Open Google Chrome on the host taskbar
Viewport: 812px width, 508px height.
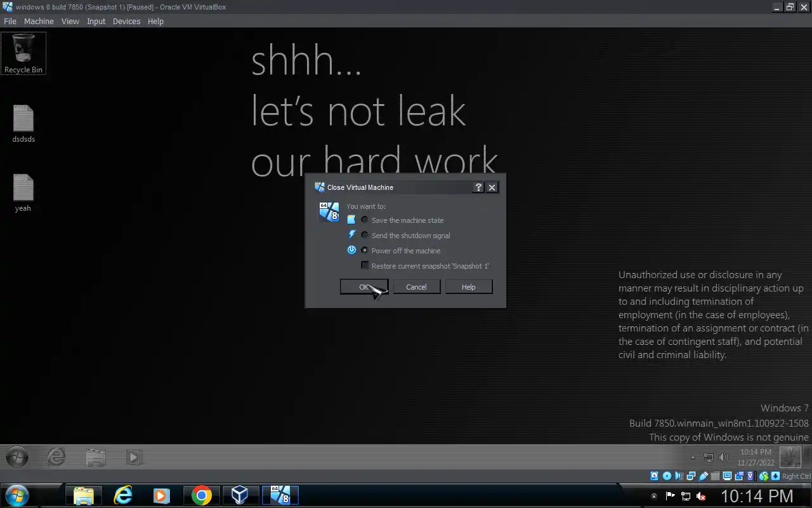pos(202,495)
